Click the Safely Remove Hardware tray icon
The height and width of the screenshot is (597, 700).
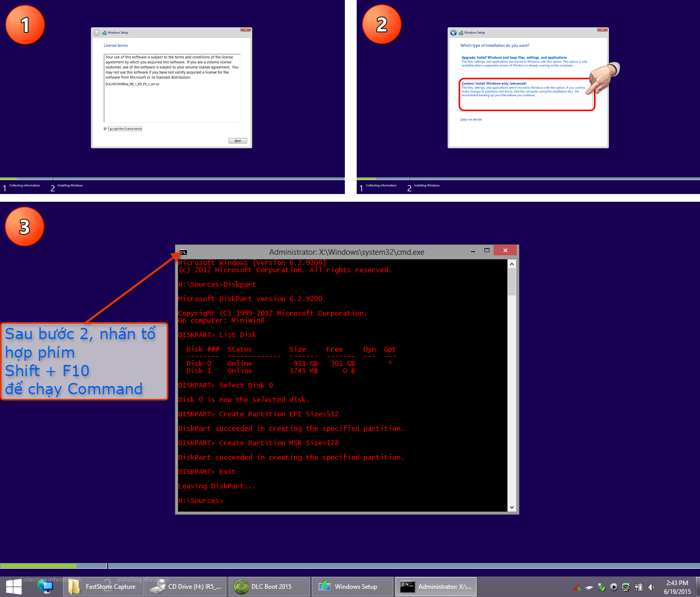pyautogui.click(x=602, y=587)
